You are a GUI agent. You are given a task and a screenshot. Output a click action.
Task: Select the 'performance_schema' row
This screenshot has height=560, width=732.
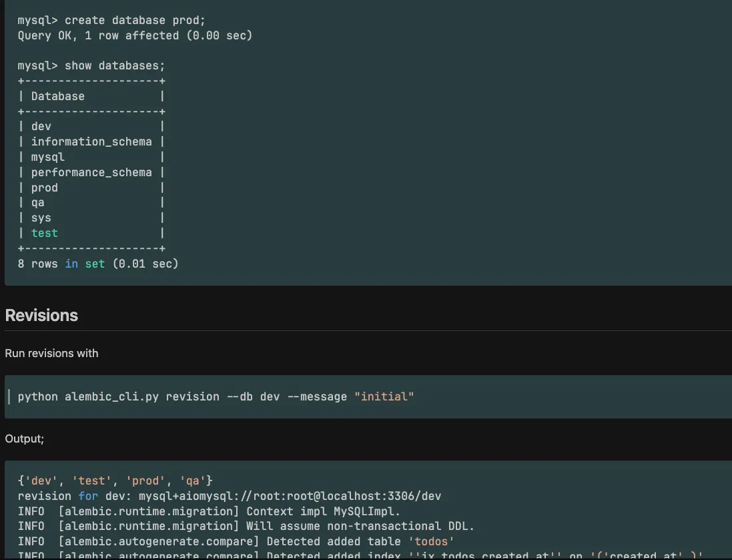pos(91,172)
